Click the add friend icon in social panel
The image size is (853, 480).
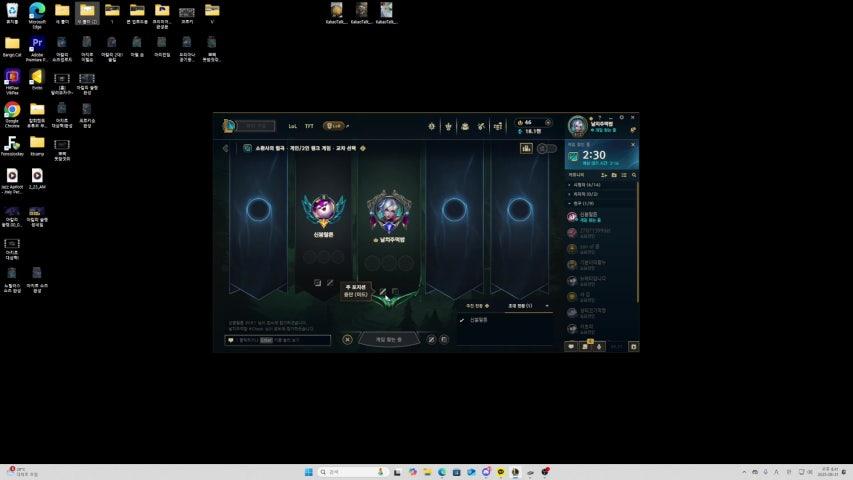point(604,175)
